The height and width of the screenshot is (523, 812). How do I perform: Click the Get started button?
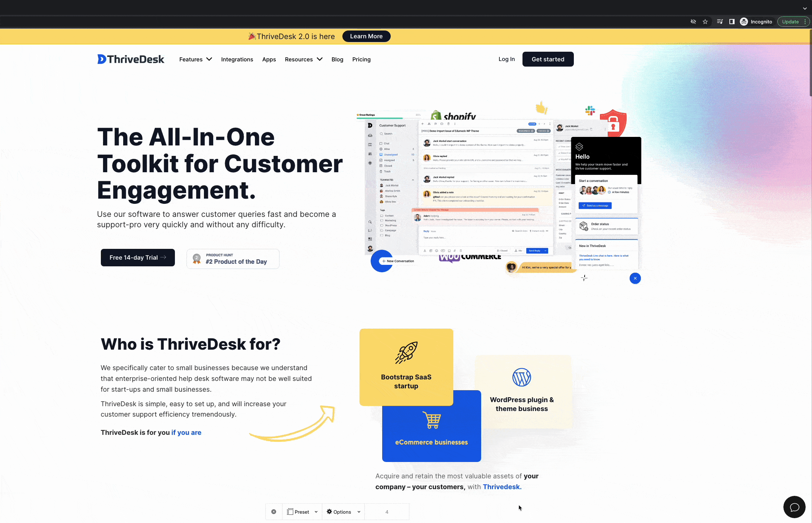[x=548, y=58]
